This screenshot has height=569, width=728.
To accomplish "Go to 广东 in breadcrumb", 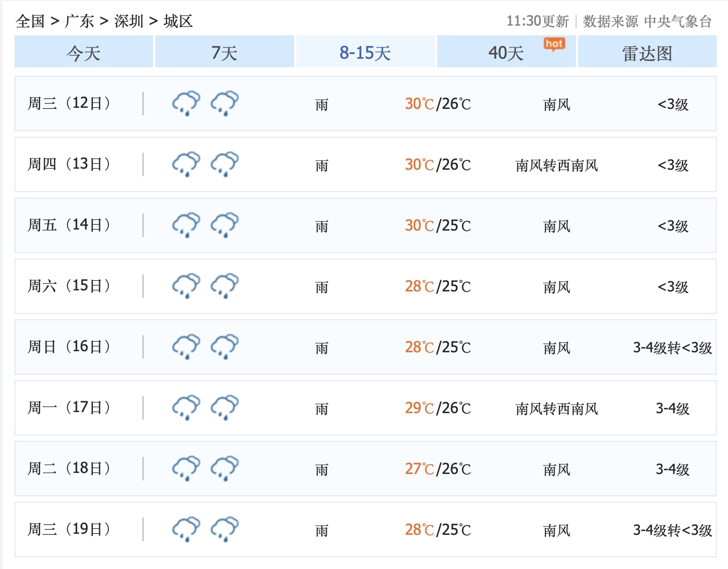I will pyautogui.click(x=80, y=21).
